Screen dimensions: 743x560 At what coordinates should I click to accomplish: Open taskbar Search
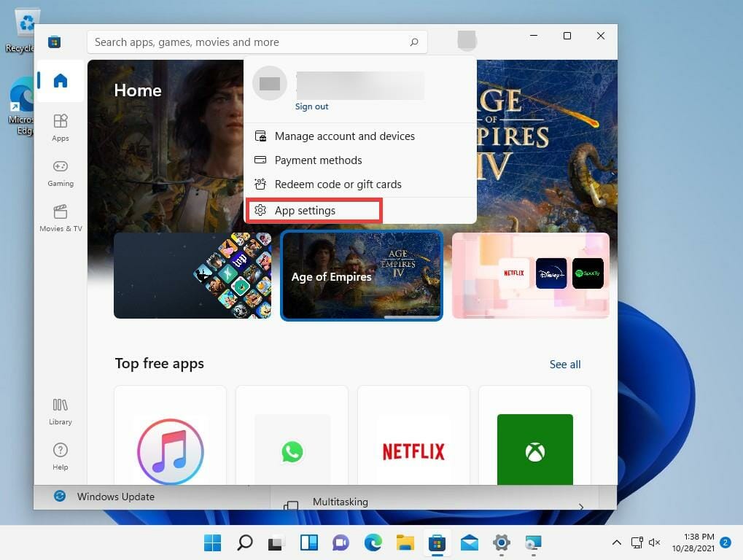(x=244, y=542)
